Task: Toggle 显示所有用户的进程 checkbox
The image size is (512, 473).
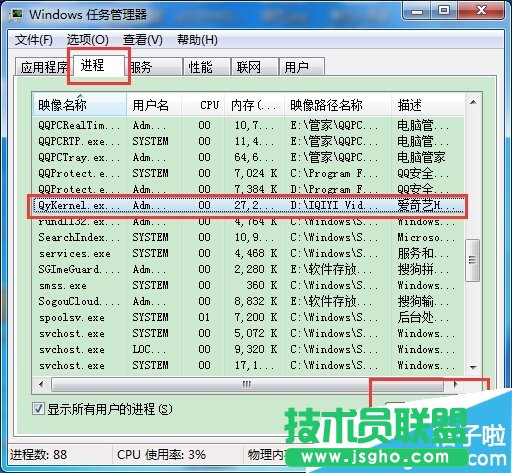Action: (38, 409)
